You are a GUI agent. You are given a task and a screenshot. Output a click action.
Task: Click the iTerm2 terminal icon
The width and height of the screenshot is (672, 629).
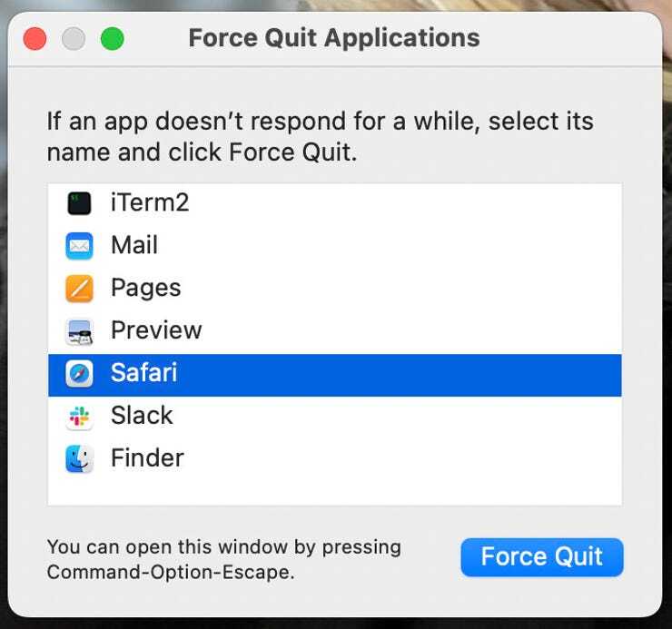tap(79, 202)
